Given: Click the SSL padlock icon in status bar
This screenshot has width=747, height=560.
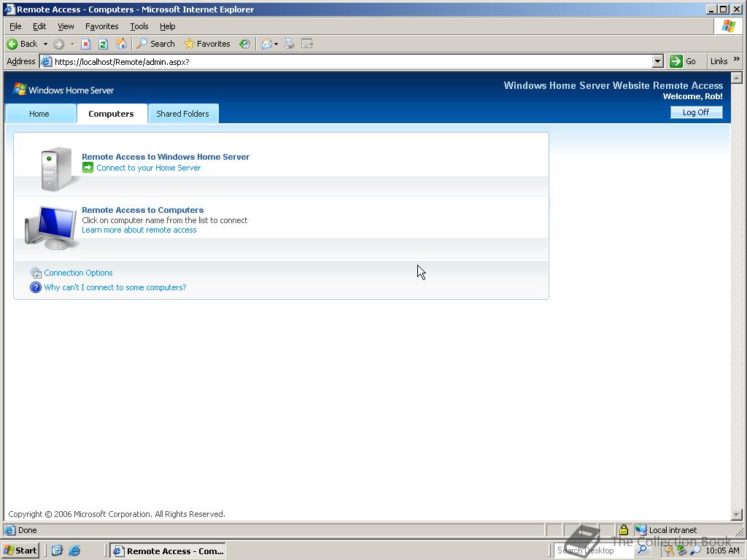Looking at the screenshot, I should pyautogui.click(x=623, y=529).
